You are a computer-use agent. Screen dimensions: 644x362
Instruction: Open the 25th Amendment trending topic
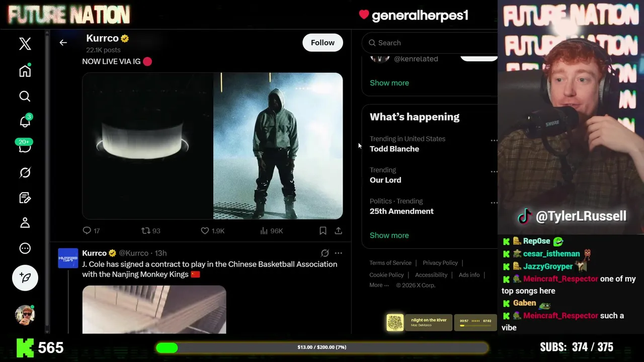click(401, 211)
